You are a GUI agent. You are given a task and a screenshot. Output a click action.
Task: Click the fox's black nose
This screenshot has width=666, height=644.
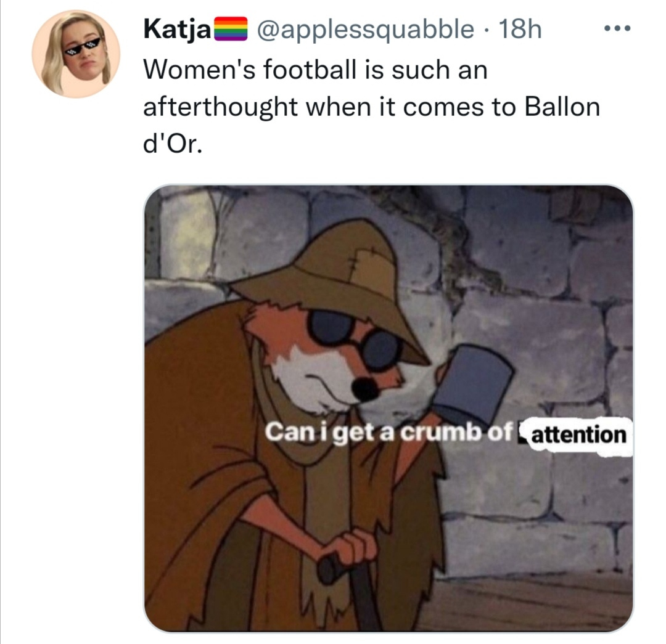pos(366,389)
